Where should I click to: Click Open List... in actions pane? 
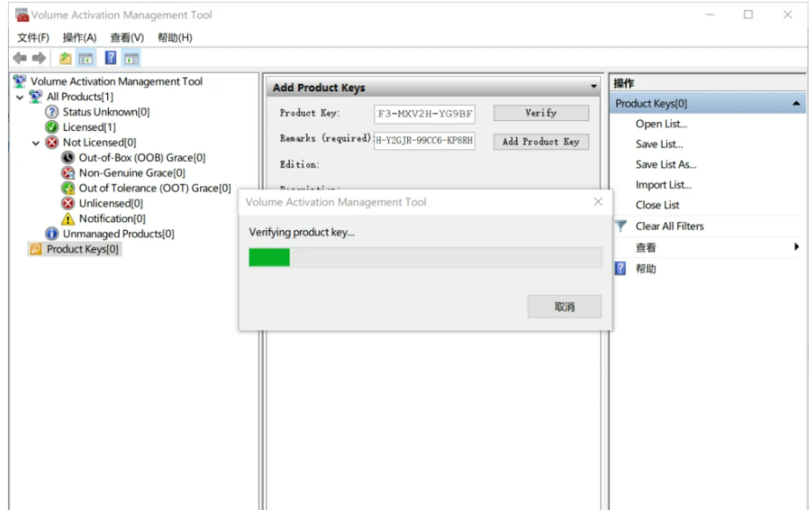pyautogui.click(x=661, y=125)
